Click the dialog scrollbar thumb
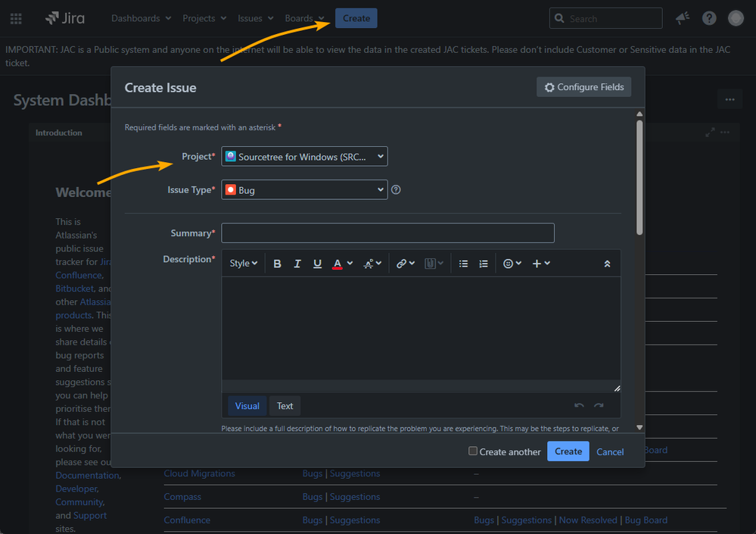The width and height of the screenshot is (756, 534). (x=639, y=177)
